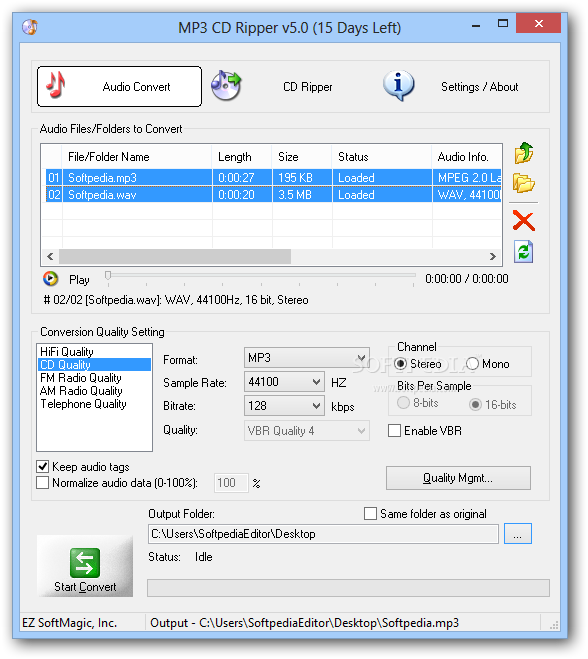Uncheck Keep audio tags
The height and width of the screenshot is (659, 588).
click(x=83, y=467)
